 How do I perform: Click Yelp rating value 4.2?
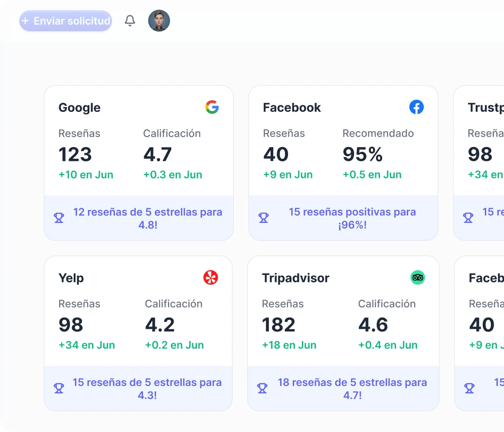coord(160,324)
